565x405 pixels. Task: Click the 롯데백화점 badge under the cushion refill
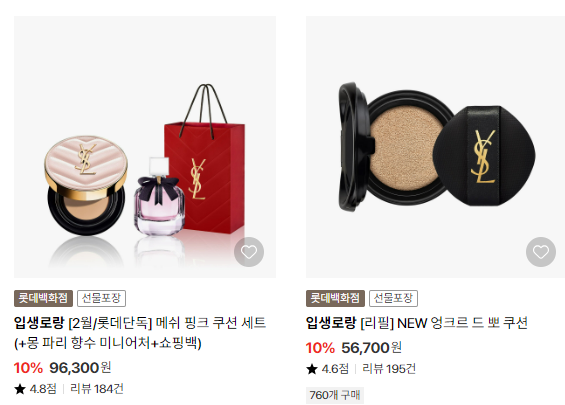[x=335, y=298]
